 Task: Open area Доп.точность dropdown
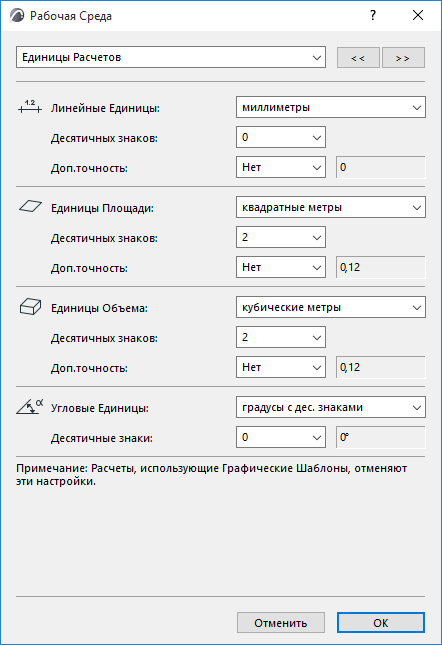click(x=281, y=267)
